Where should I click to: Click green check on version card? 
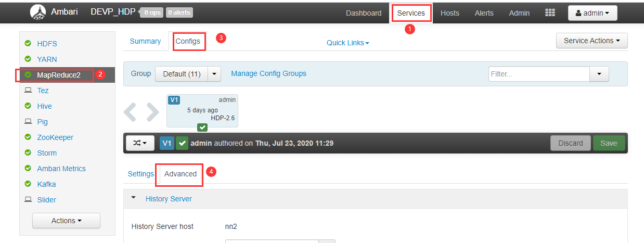click(202, 127)
